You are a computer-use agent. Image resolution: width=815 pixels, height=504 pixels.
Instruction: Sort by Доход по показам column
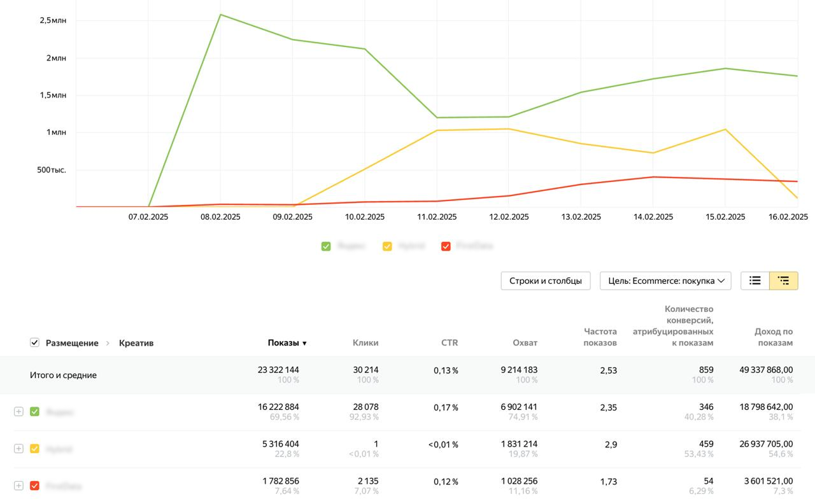[773, 337]
